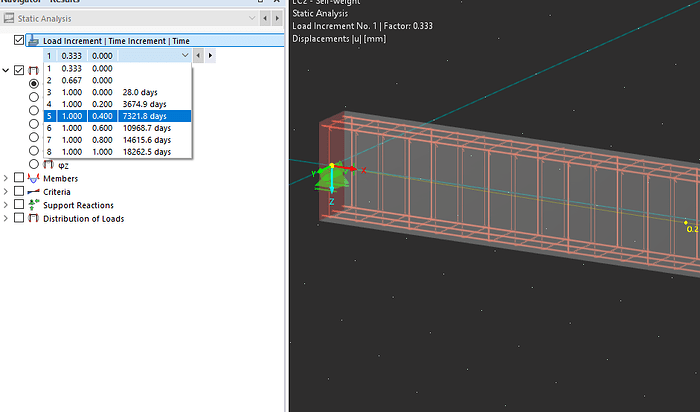Expand the Members tree node
The width and height of the screenshot is (700, 412).
(x=6, y=178)
